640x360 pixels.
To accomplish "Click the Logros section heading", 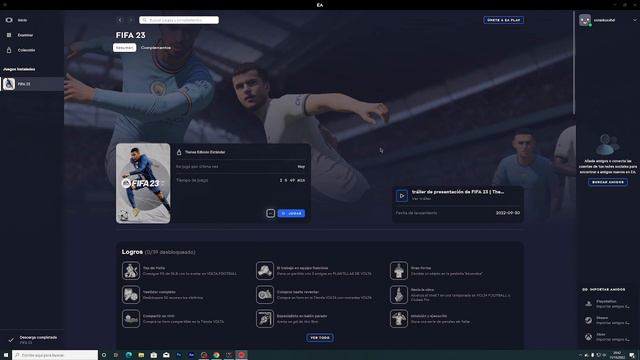I will point(132,252).
